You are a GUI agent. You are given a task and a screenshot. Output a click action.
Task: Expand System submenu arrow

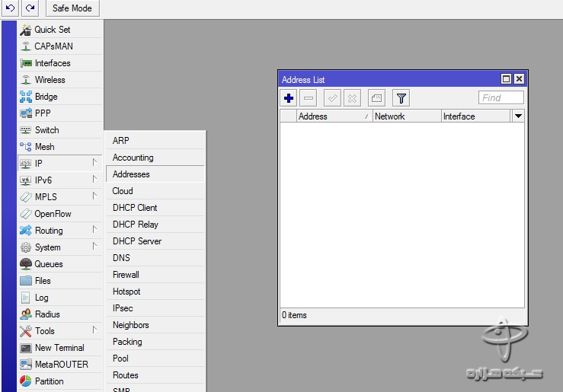(94, 246)
